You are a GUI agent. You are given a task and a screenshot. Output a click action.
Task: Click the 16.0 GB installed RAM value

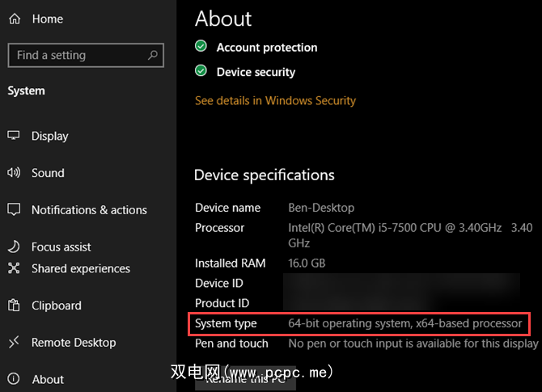pyautogui.click(x=307, y=263)
